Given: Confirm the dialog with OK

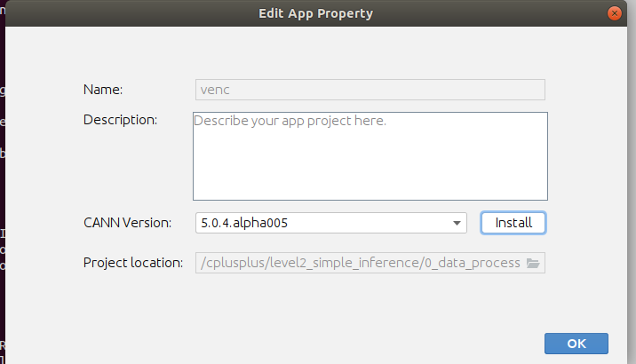Looking at the screenshot, I should click(x=576, y=344).
